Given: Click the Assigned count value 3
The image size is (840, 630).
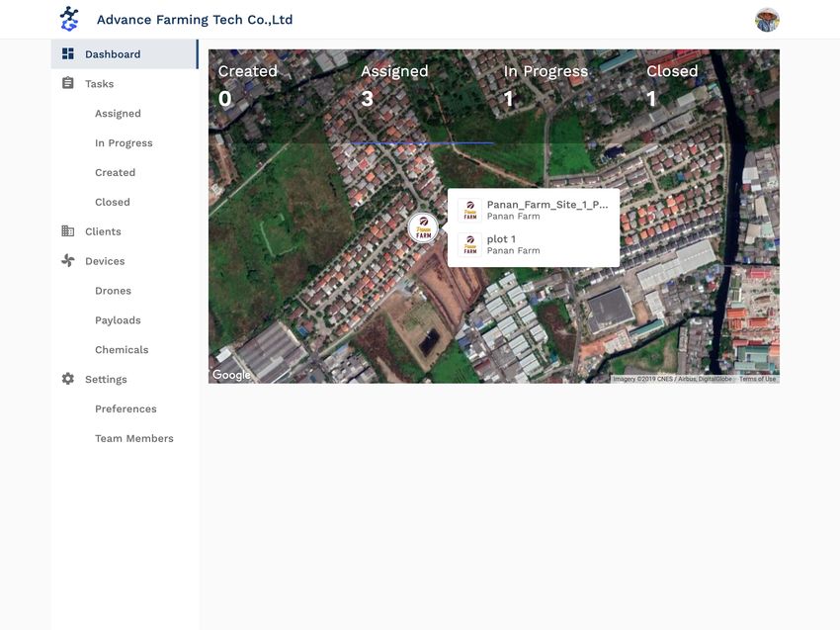Looking at the screenshot, I should coord(367,99).
